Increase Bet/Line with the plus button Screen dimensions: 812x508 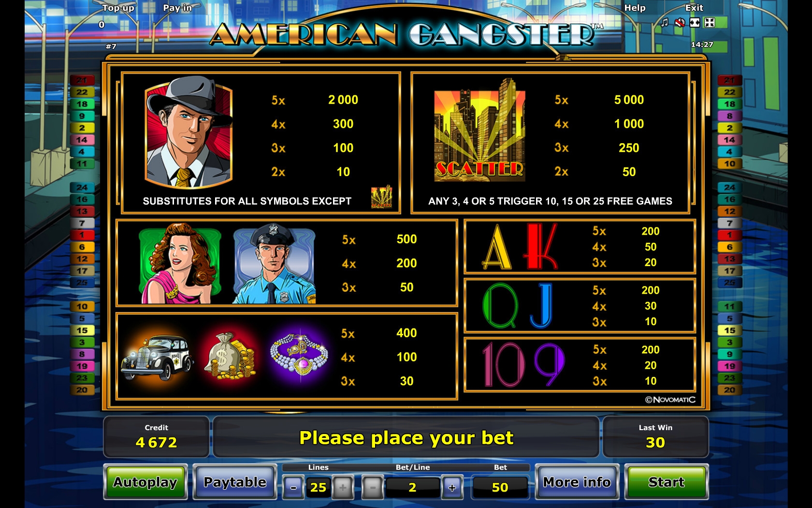pos(452,487)
